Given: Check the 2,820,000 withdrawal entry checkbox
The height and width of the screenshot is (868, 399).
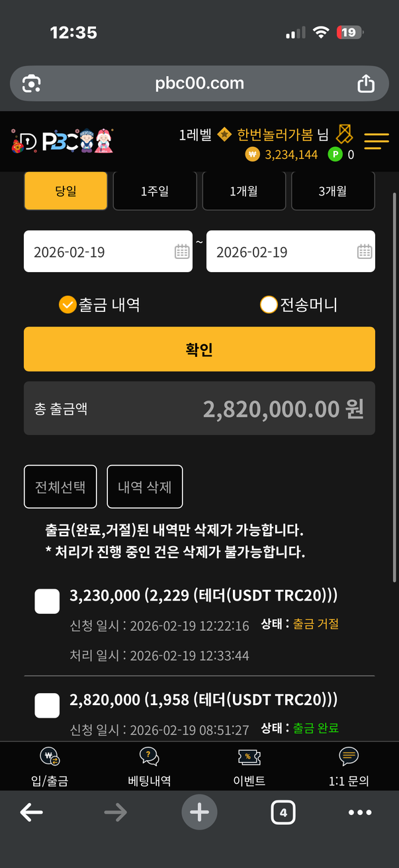Looking at the screenshot, I should click(47, 706).
